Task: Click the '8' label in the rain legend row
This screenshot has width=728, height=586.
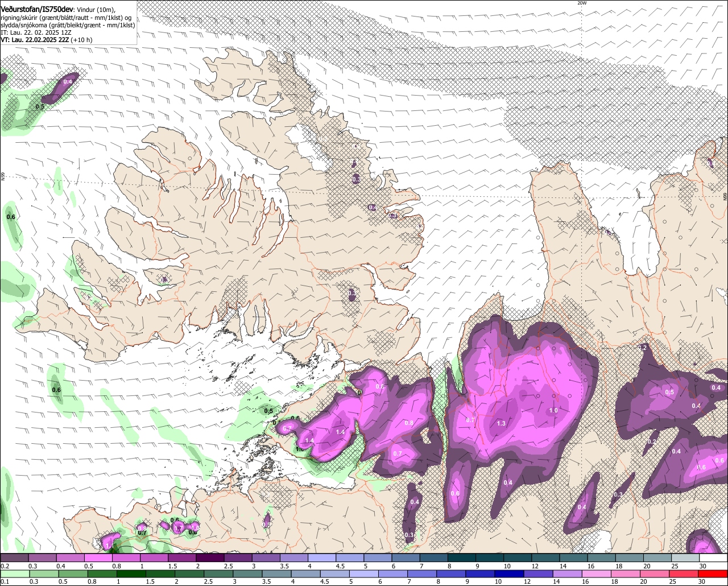Action: click(x=438, y=582)
